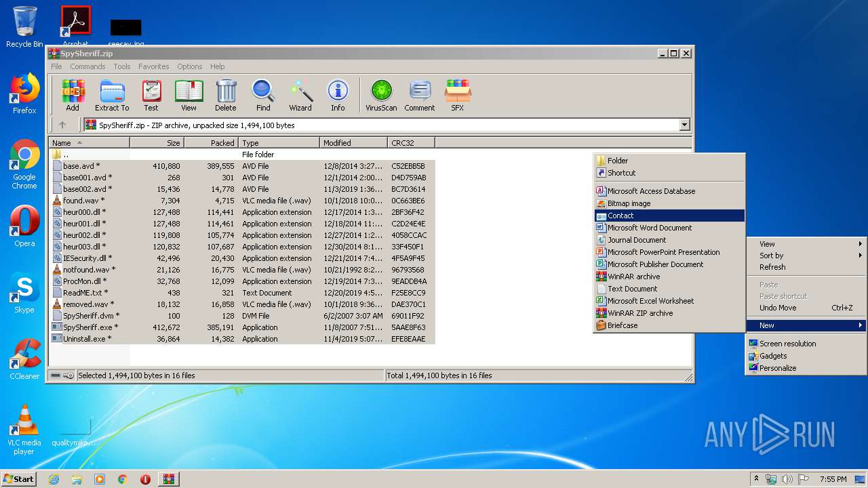The height and width of the screenshot is (488, 868).
Task: Create new Microsoft Word Document
Action: (x=669, y=228)
